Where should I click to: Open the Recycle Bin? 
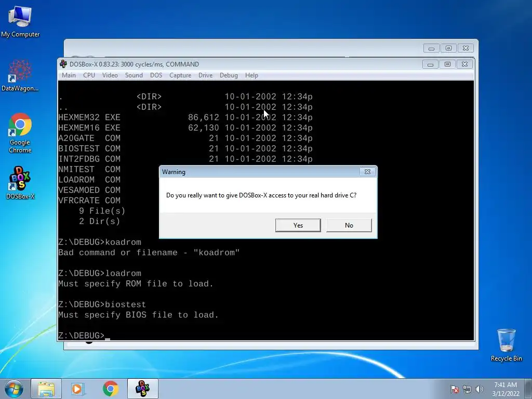click(x=506, y=345)
